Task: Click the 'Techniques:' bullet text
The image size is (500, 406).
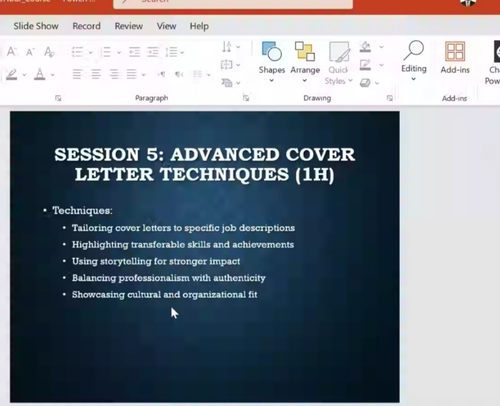Action: pos(82,211)
